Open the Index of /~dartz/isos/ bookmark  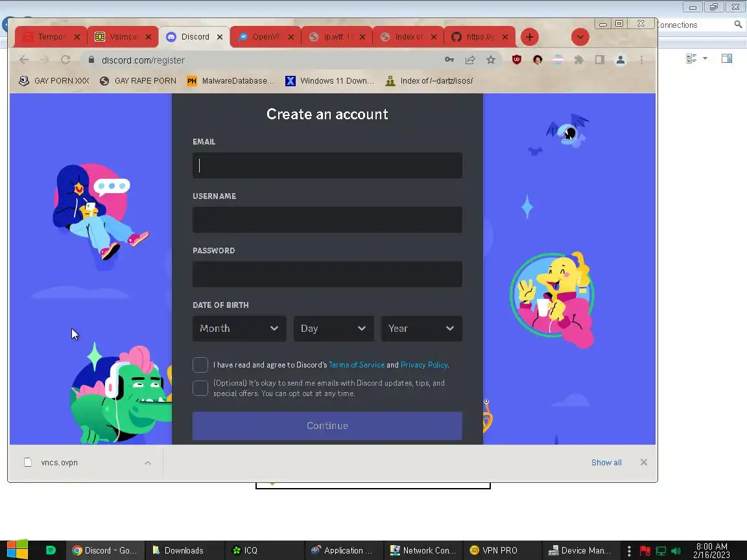point(429,81)
